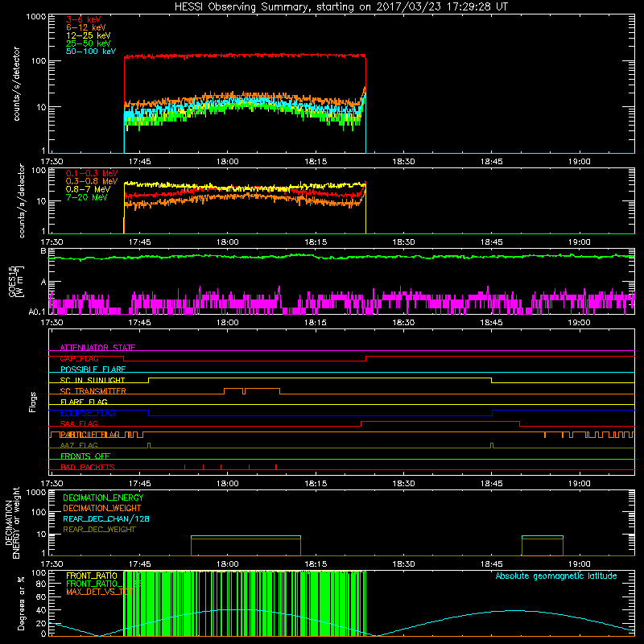Select the 0.1-0.3 MeV legend label

click(x=92, y=174)
